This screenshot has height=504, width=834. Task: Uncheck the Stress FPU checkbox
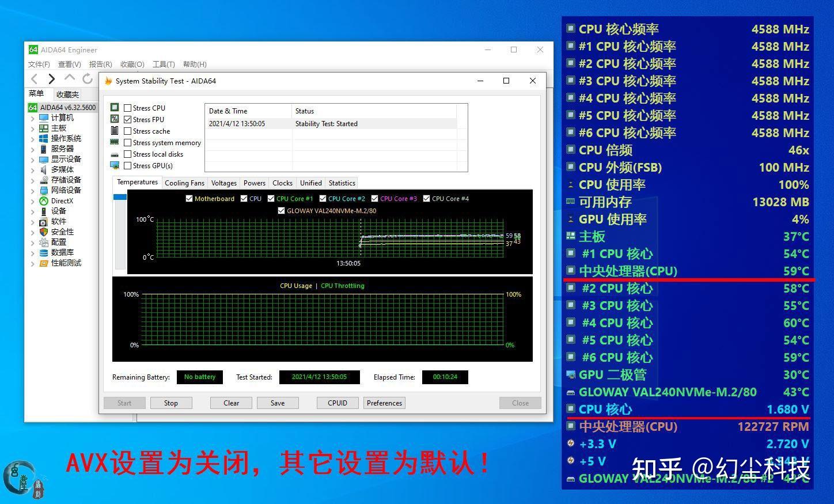point(128,119)
